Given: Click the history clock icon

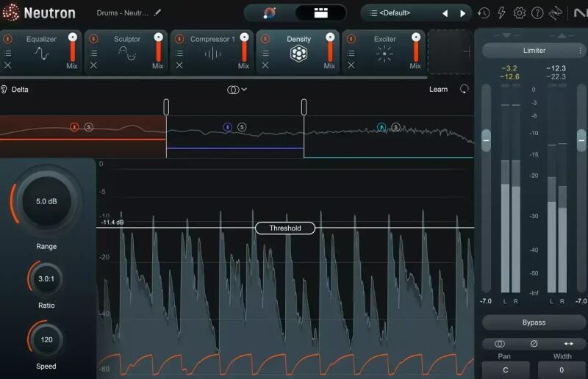Looking at the screenshot, I should [484, 13].
